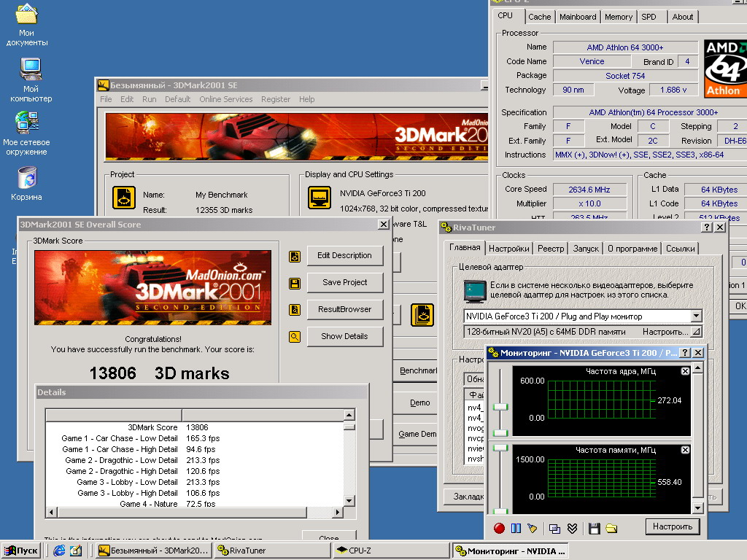The height and width of the screenshot is (560, 747).
Task: Launch Internet Explorer from quick launch
Action: tap(59, 551)
